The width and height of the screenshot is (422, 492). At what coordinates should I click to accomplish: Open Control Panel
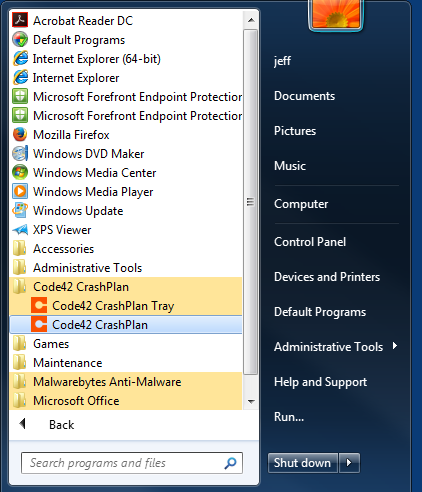(310, 242)
